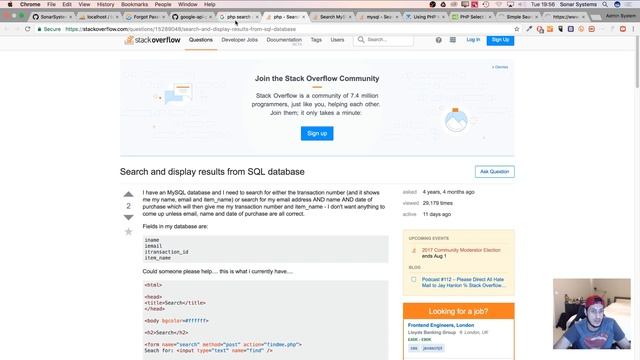Favorite the question with the star
Screen dimensions: 640x360
tap(128, 232)
